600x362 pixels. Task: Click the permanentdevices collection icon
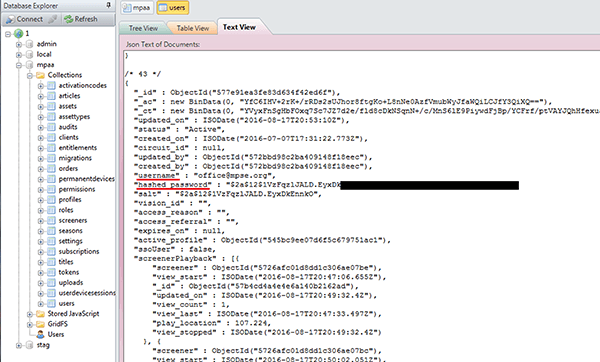(51, 179)
